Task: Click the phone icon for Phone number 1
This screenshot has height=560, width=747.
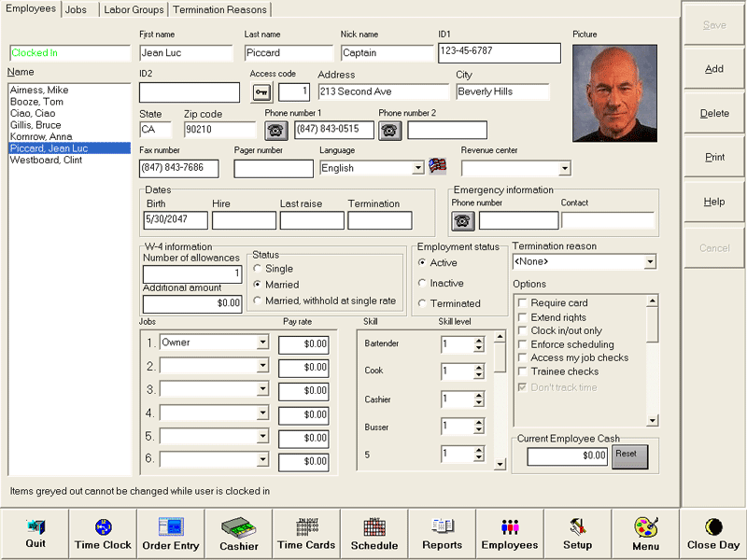Action: click(x=277, y=131)
